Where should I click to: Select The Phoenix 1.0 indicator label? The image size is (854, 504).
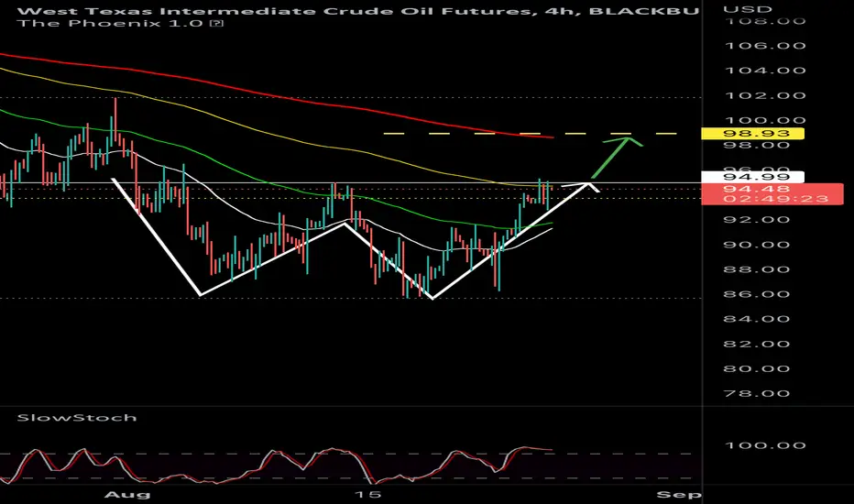(112, 24)
